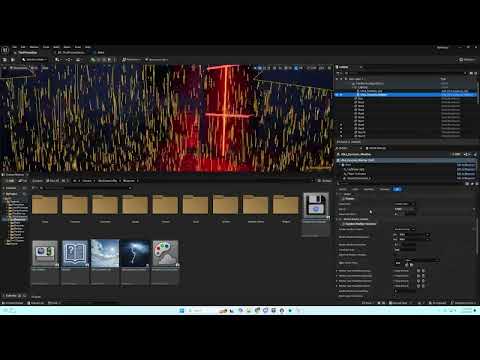Open the viewport hamburger options menu

5,68
